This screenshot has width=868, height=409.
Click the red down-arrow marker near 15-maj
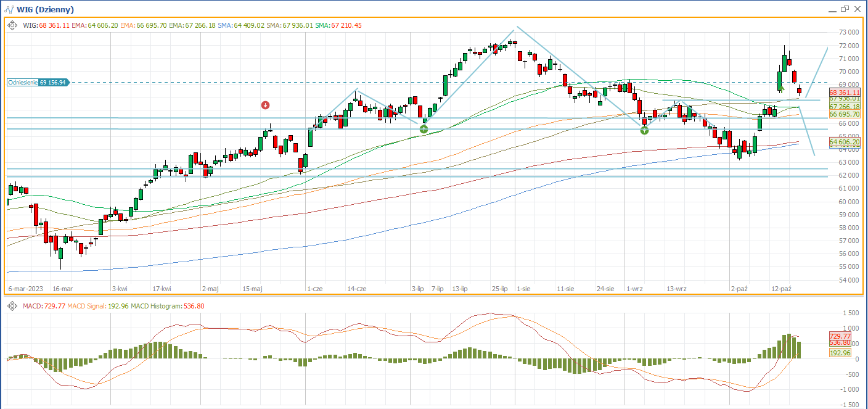coord(265,105)
